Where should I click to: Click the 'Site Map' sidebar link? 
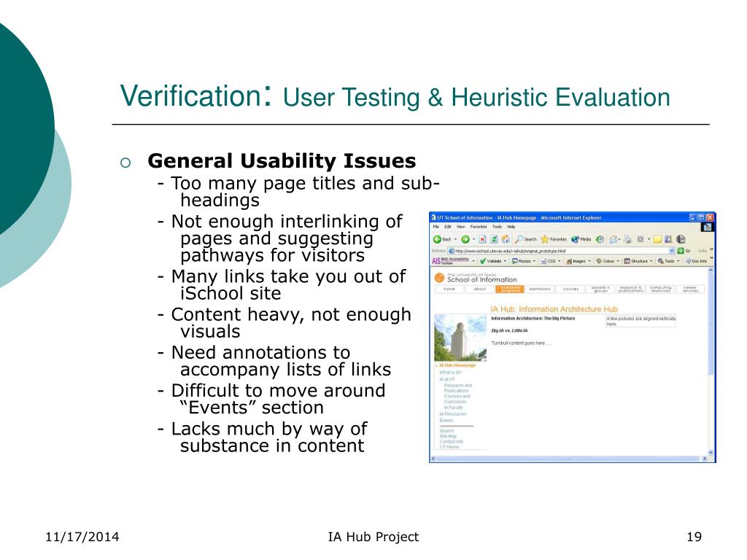coord(449,436)
